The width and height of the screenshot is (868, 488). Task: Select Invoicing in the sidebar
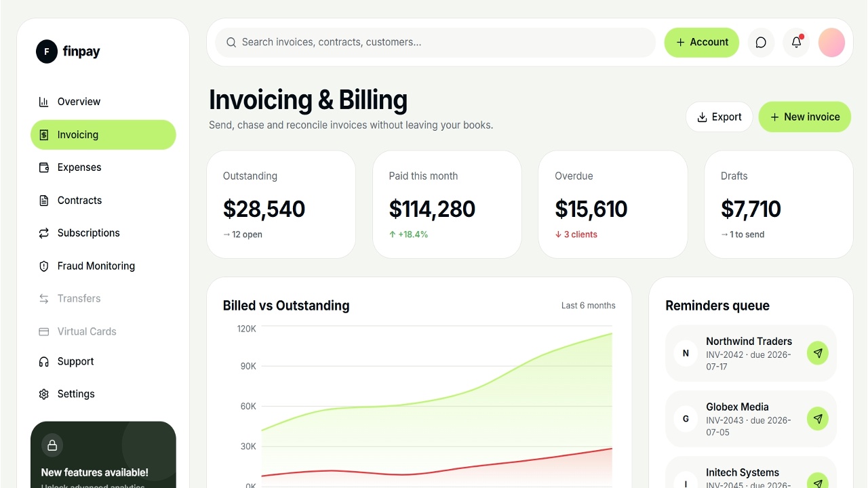pos(103,135)
